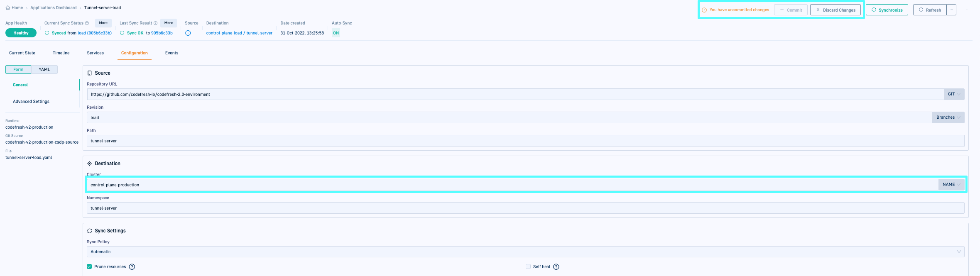Click the Synchronize button
Screen dimensions: 980x276
click(x=887, y=10)
